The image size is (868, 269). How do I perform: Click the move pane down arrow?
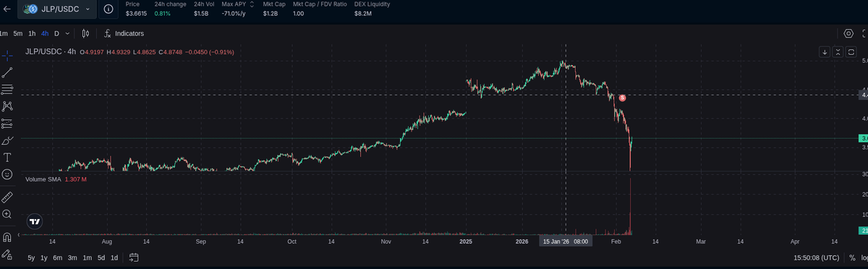[x=825, y=51]
